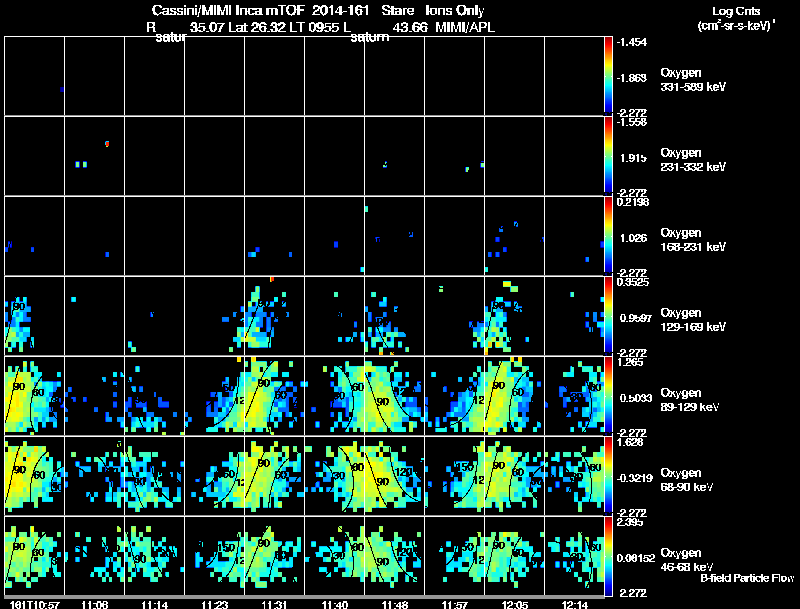The image size is (800, 609).
Task: Select the 'Oxygen 89-129 keV' row label
Action: point(690,400)
